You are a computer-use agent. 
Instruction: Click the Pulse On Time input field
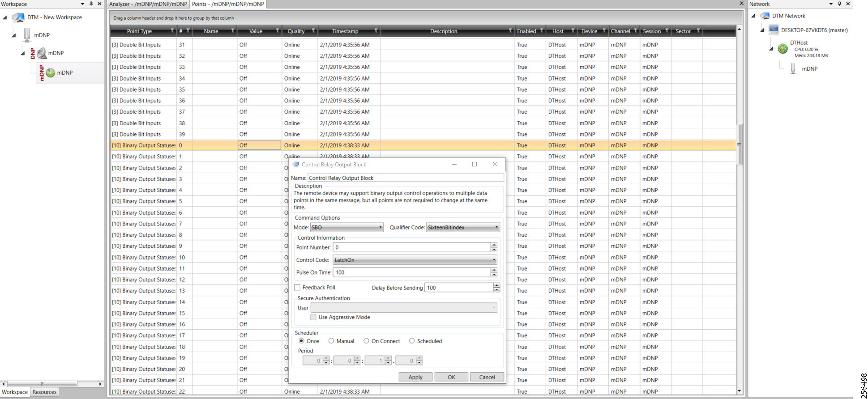coord(412,272)
